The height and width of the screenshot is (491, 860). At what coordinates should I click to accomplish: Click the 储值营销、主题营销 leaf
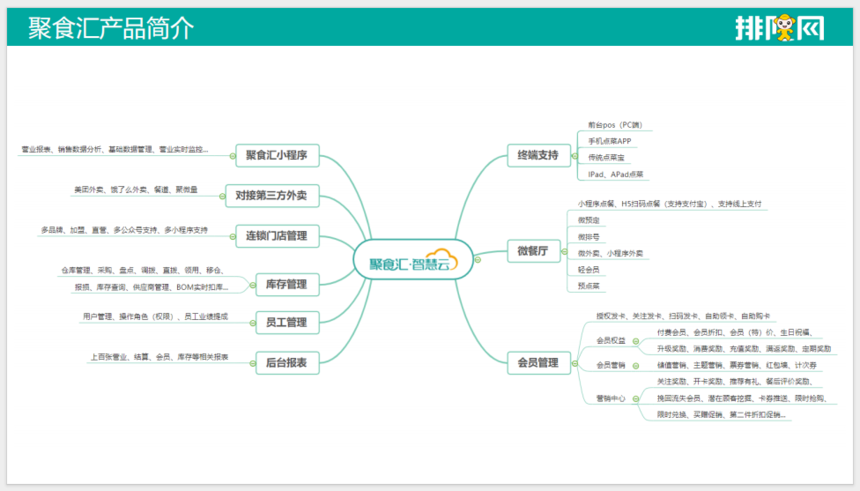click(737, 365)
